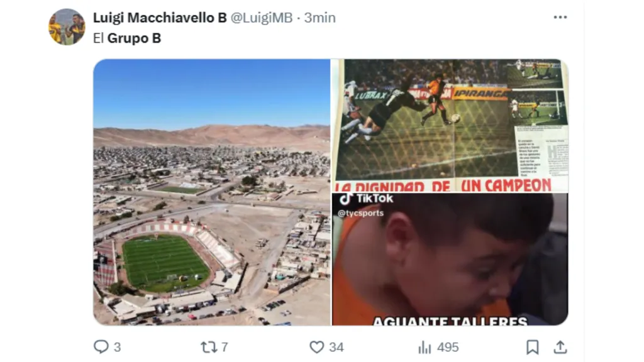Like the tweet with heart icon
The height and width of the screenshot is (362, 644).
coord(317,347)
